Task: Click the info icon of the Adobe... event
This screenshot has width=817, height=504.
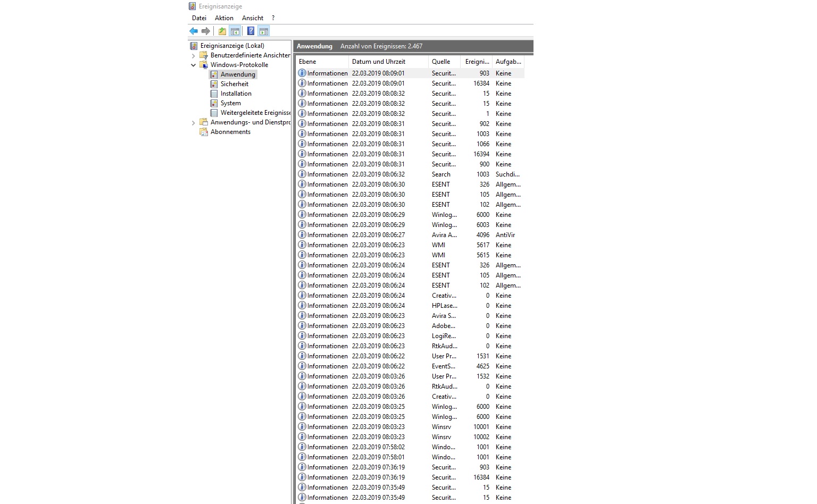Action: point(302,325)
